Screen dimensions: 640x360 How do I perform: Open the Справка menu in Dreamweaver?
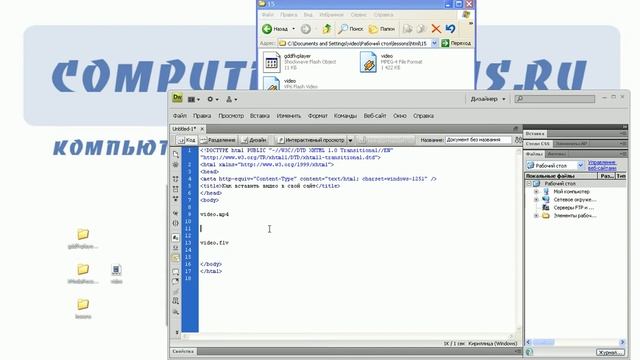click(423, 116)
